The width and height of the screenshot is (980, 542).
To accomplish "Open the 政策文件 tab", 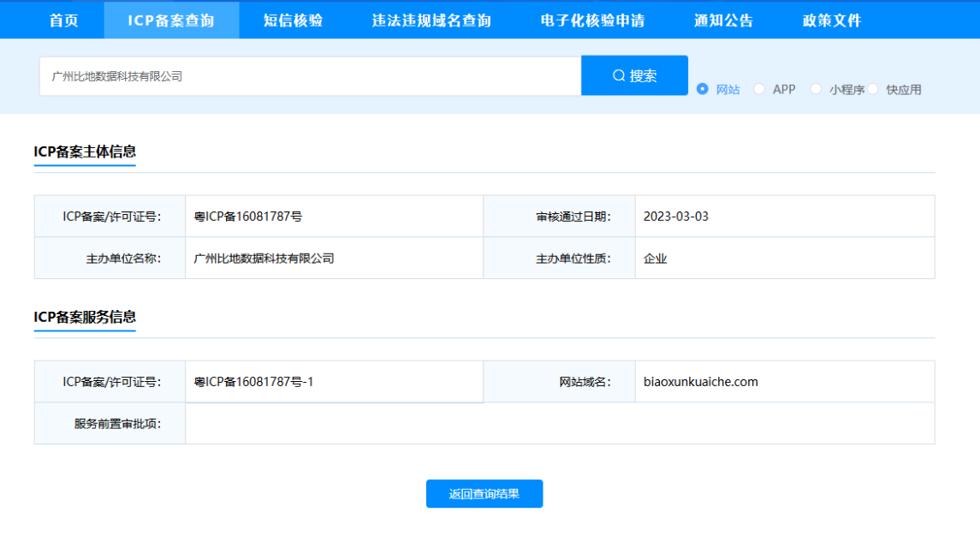I will tap(832, 20).
